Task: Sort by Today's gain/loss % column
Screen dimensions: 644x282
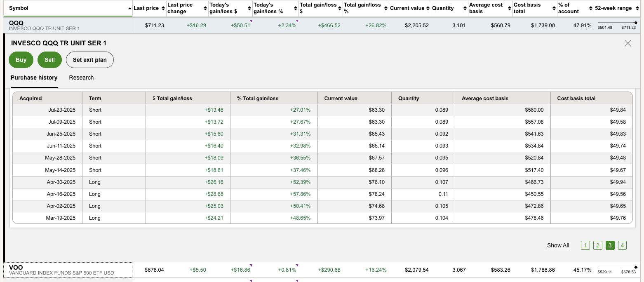Action: coord(275,8)
